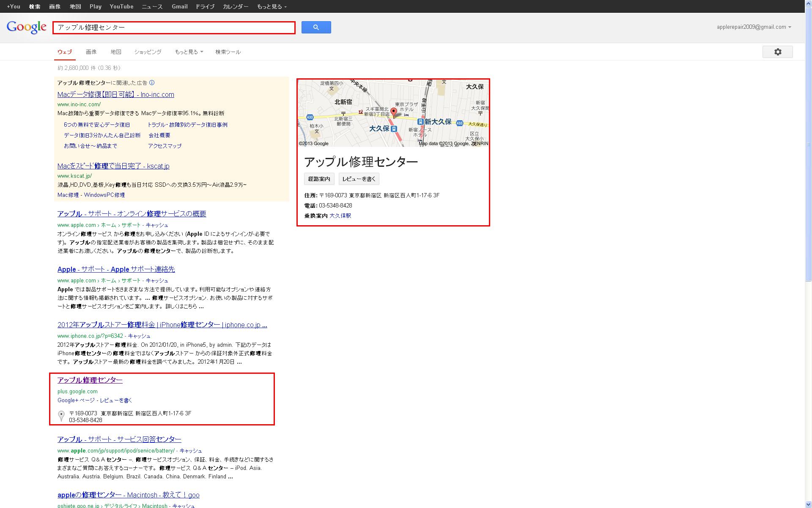The image size is (812, 508).
Task: Open the Mac修理 - WindowsPC修理 link
Action: [91, 195]
